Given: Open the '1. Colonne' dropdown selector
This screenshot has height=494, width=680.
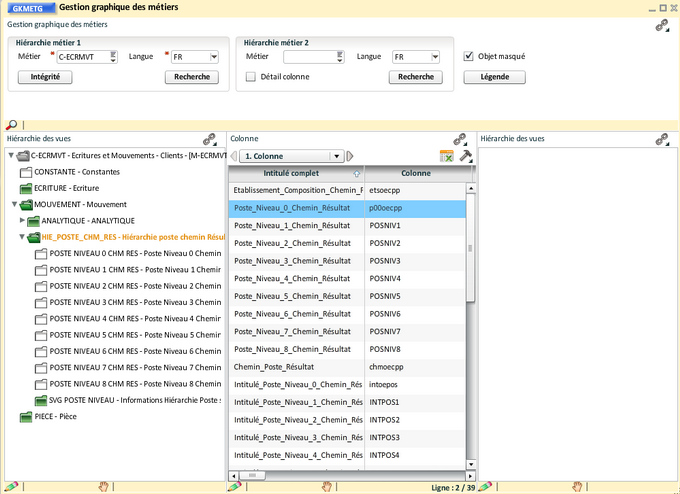Looking at the screenshot, I should 337,156.
